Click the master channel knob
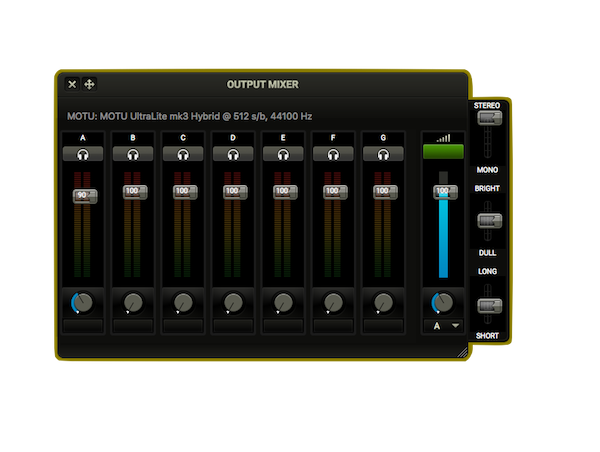 click(x=443, y=303)
